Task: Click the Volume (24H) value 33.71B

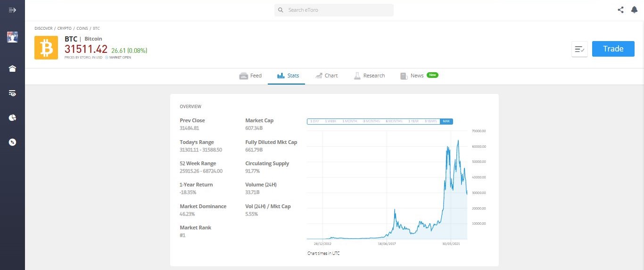Action: 253,192
